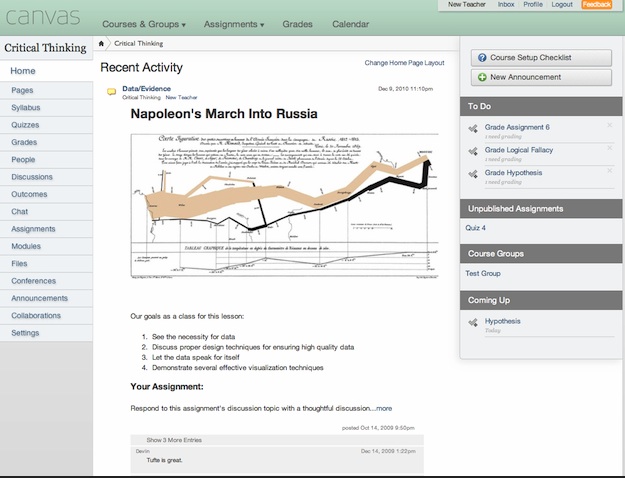Click the Data/Evidence discussion bubble icon
The width and height of the screenshot is (625, 478).
tap(112, 92)
